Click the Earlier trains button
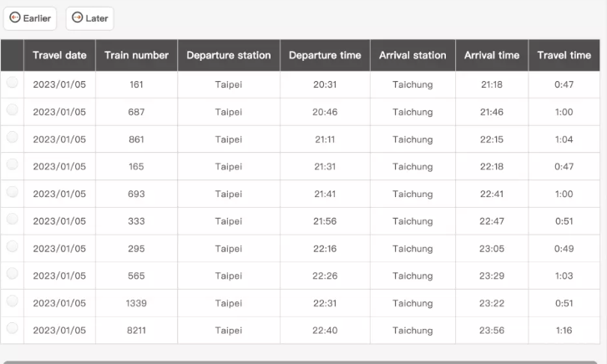 tap(30, 18)
